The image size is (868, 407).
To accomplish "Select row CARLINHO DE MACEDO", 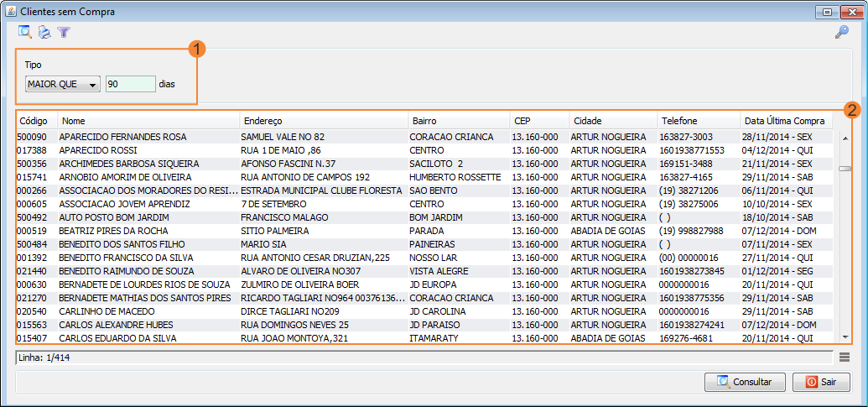I will tap(424, 310).
